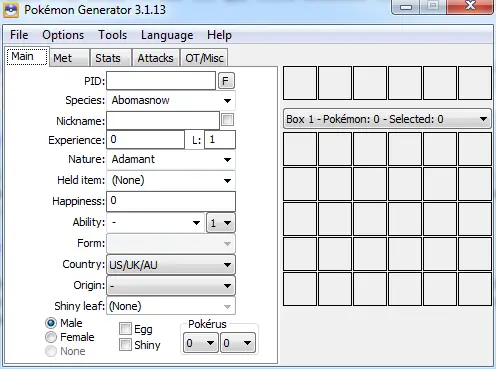Open the second Pokérus dropdown
This screenshot has height=369, width=496.
(238, 343)
